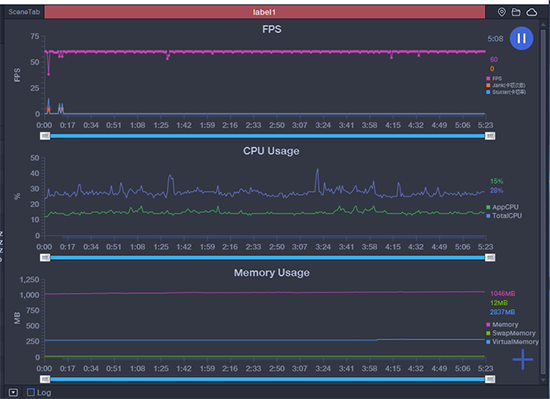Click the 28% TotalCPU value
This screenshot has width=550, height=399.
coord(497,190)
